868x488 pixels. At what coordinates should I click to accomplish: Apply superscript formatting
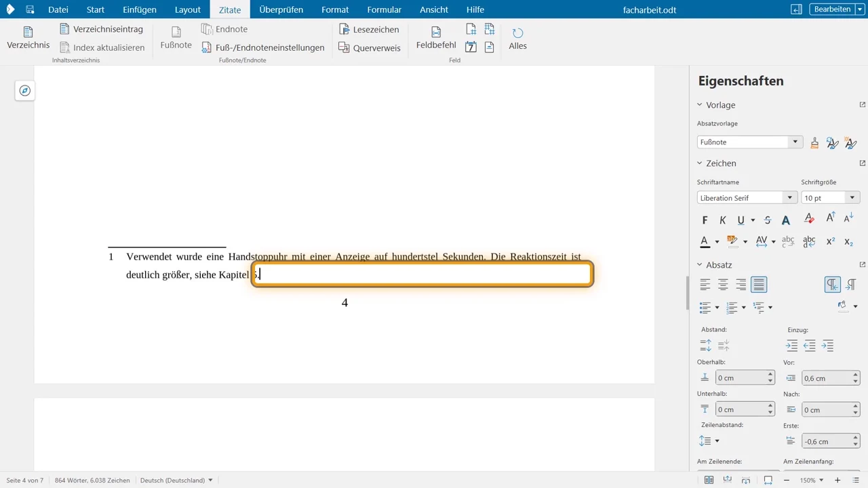[831, 241]
